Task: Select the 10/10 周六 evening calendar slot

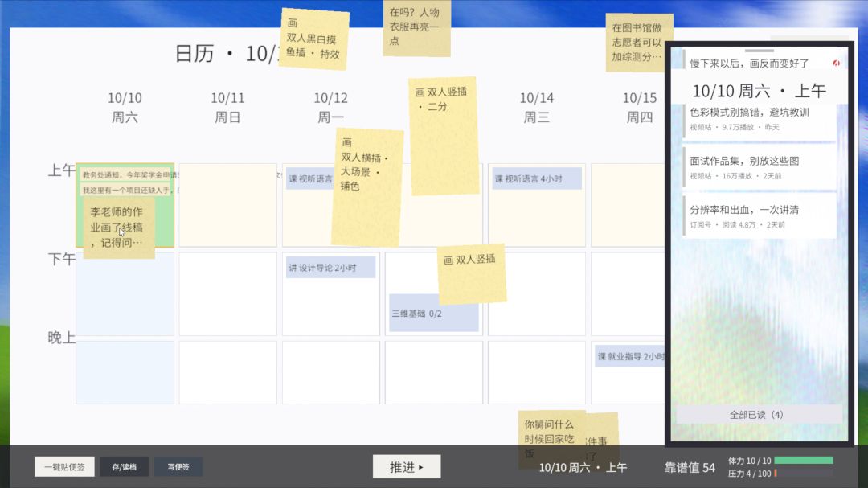Action: tap(125, 372)
